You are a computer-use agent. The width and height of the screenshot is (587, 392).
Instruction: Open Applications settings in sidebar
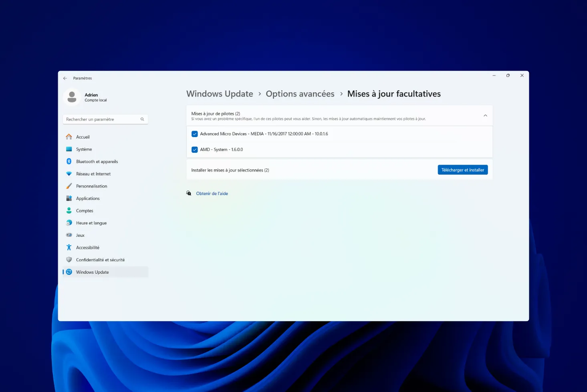point(88,198)
